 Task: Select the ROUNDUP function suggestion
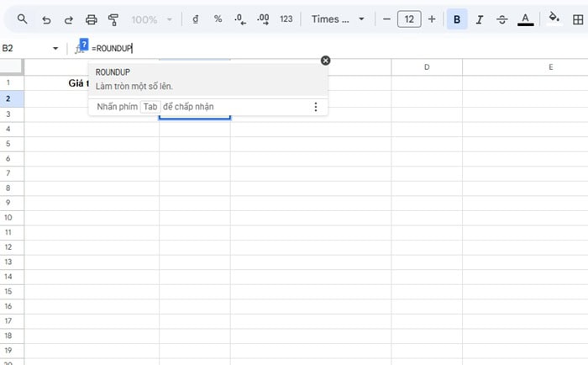(x=208, y=79)
